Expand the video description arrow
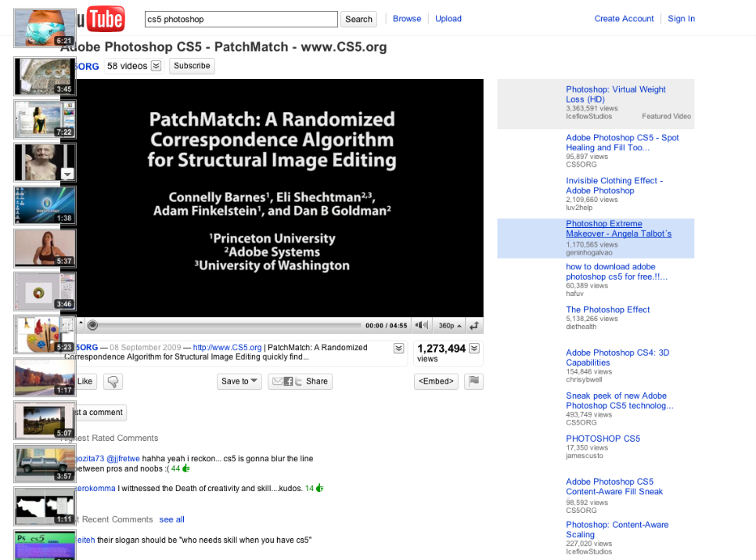This screenshot has height=560, width=756. tap(398, 349)
